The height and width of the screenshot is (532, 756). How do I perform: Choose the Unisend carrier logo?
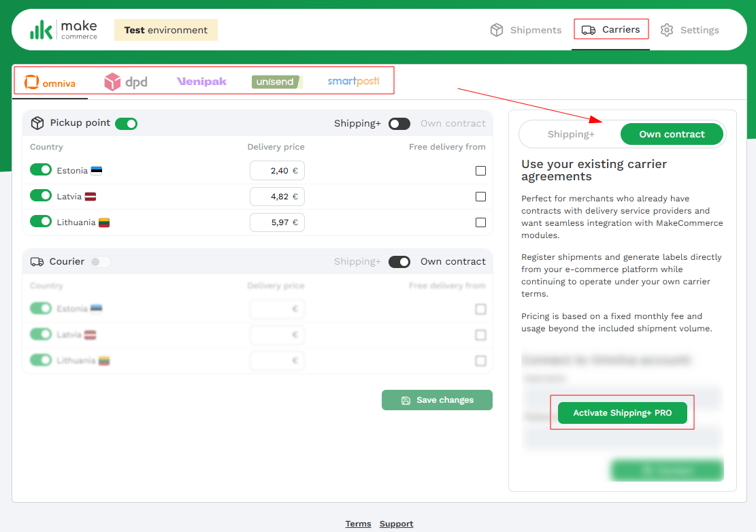pos(276,82)
